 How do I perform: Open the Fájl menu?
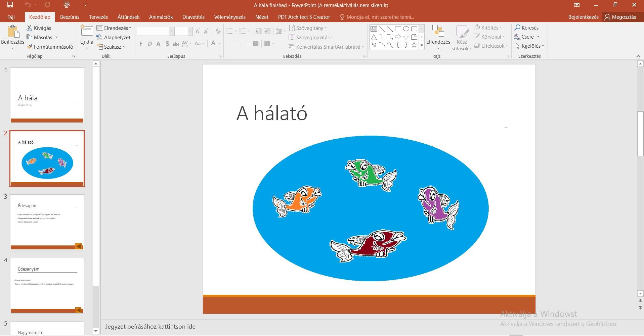pos(11,17)
